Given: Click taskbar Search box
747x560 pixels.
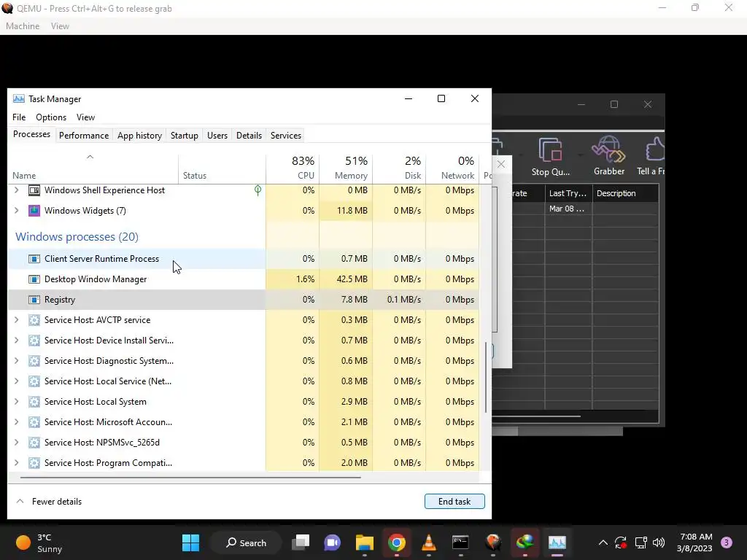Looking at the screenshot, I should [246, 542].
